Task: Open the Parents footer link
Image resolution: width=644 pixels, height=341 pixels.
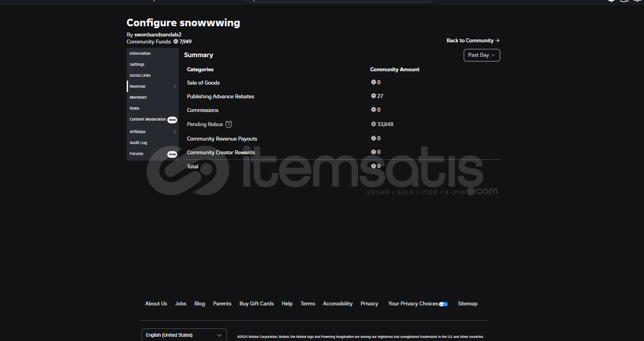Action: [x=222, y=303]
